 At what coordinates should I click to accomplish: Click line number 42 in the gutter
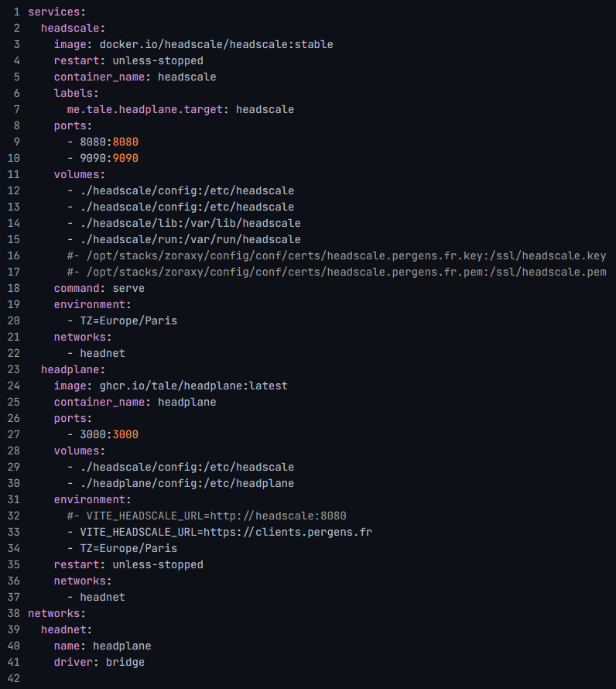tap(14, 678)
